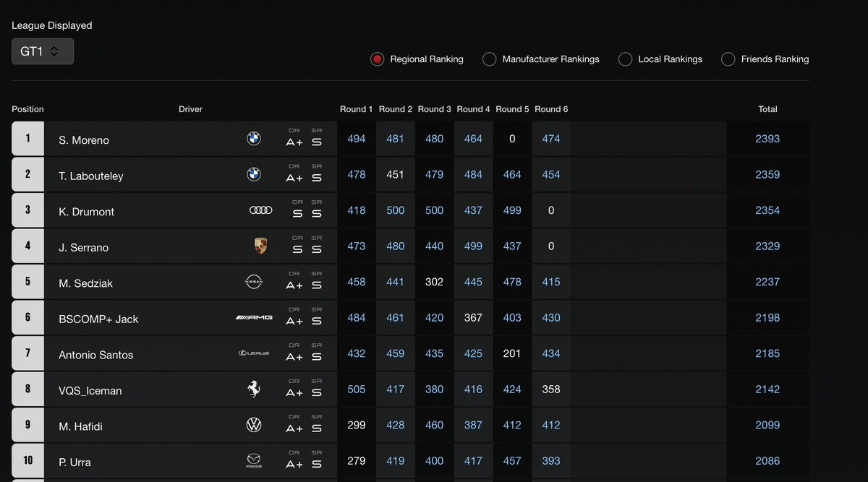The width and height of the screenshot is (868, 482).
Task: Click the A+ driver rating for VQS_Iceman
Action: 294,393
